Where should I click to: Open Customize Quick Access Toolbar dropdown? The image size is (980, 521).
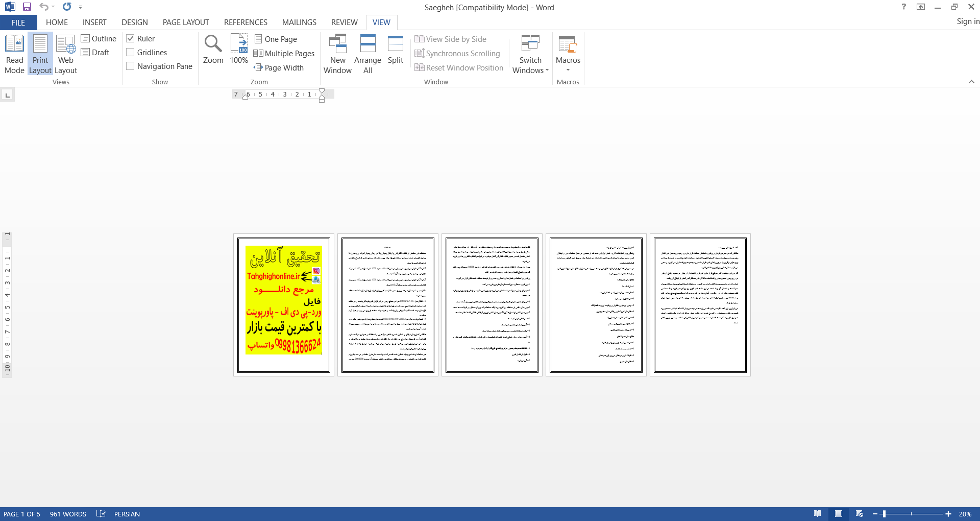[81, 7]
